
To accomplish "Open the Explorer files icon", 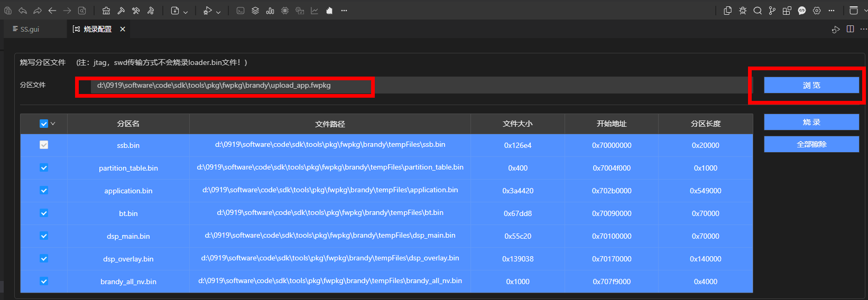I will 728,11.
